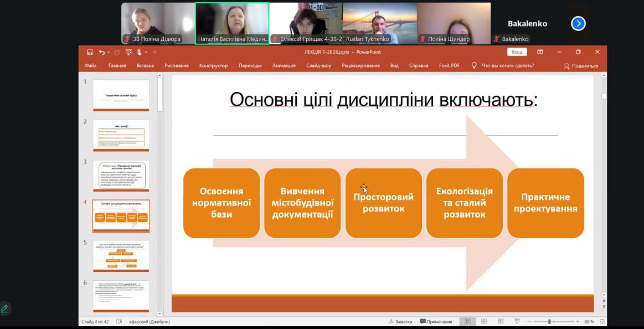Toggle touch/mouse mode icon
The height and width of the screenshot is (329, 644).
139,52
